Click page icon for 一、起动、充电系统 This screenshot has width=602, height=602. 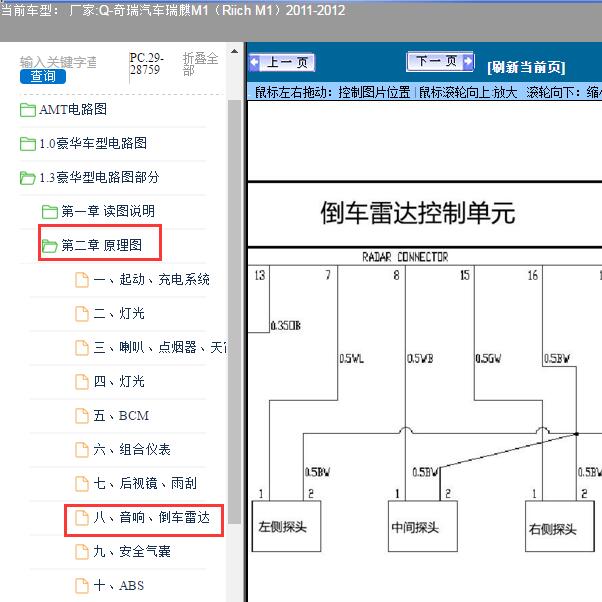point(81,280)
